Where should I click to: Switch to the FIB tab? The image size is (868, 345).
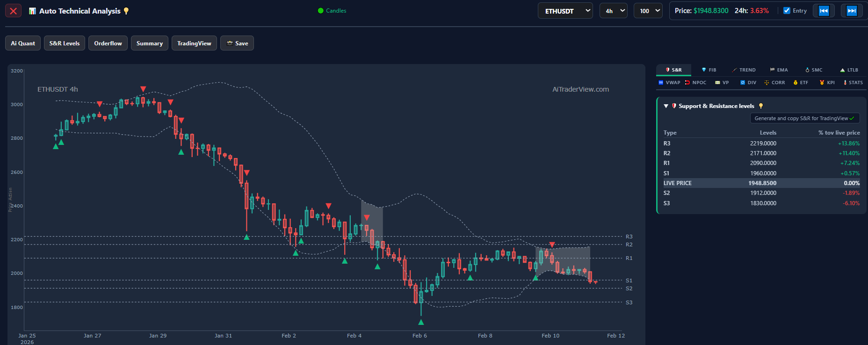(709, 70)
